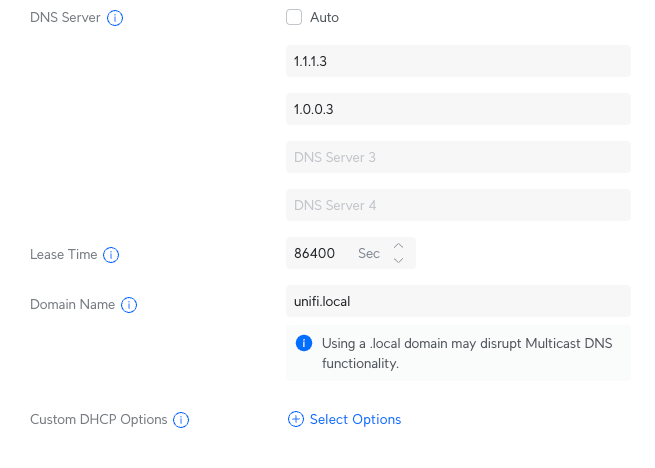Screen dimensions: 655x468
Task: Show the Lease Time info icon tooltip
Action: [x=111, y=254]
